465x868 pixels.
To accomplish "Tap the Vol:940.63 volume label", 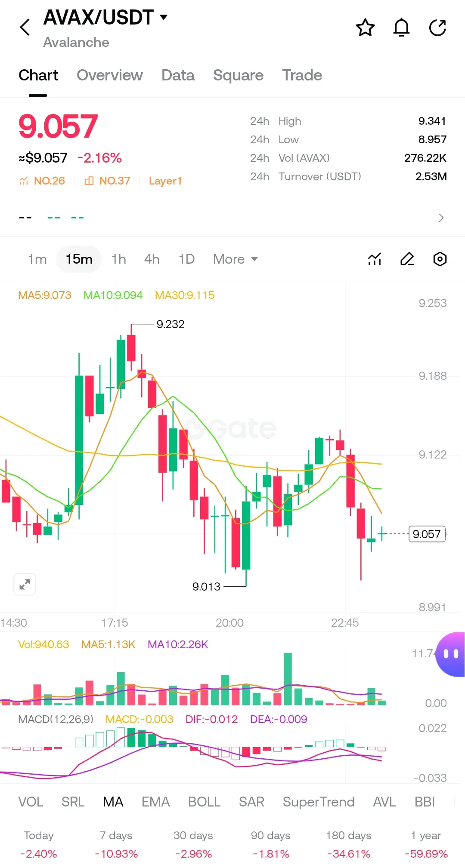I will 43,644.
